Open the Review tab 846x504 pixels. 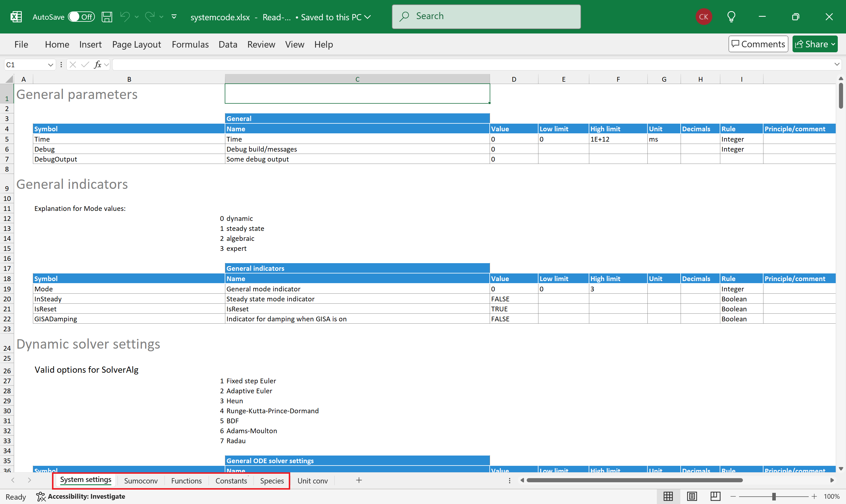[261, 44]
